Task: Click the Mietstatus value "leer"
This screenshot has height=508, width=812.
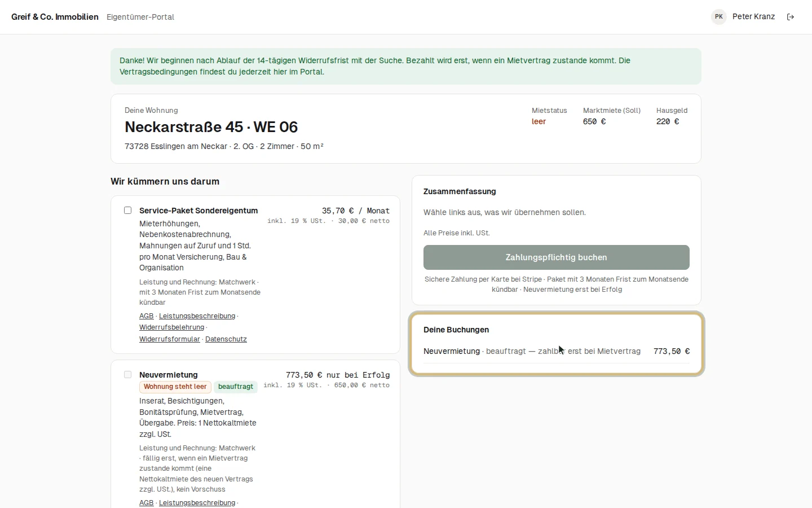Action: pyautogui.click(x=539, y=121)
